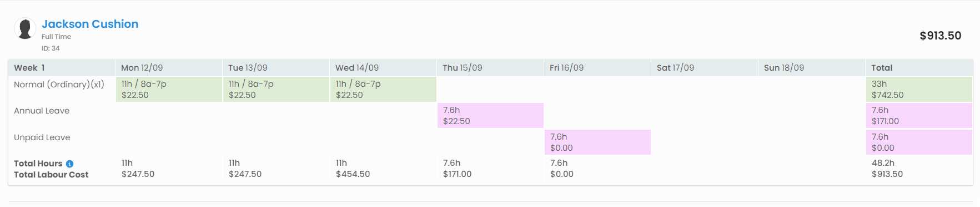
Task: Click Friday unpaid leave 7.6h block
Action: click(597, 142)
